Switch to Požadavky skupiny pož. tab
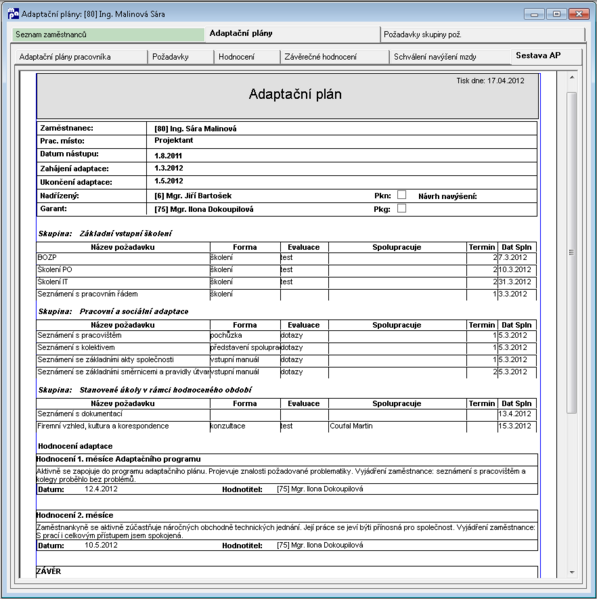This screenshot has width=597, height=599. 482,34
